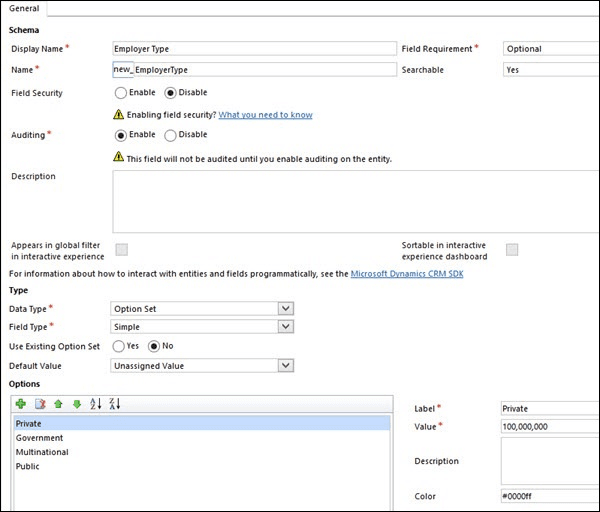Open the Data Type dropdown
Screen dimensions: 600x512
click(286, 309)
